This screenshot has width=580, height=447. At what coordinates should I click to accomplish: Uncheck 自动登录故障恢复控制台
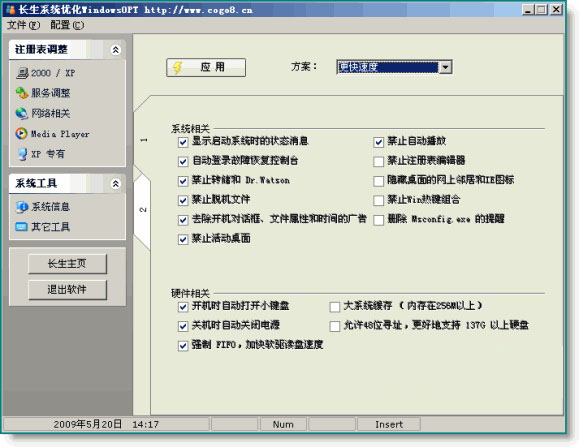pyautogui.click(x=183, y=161)
